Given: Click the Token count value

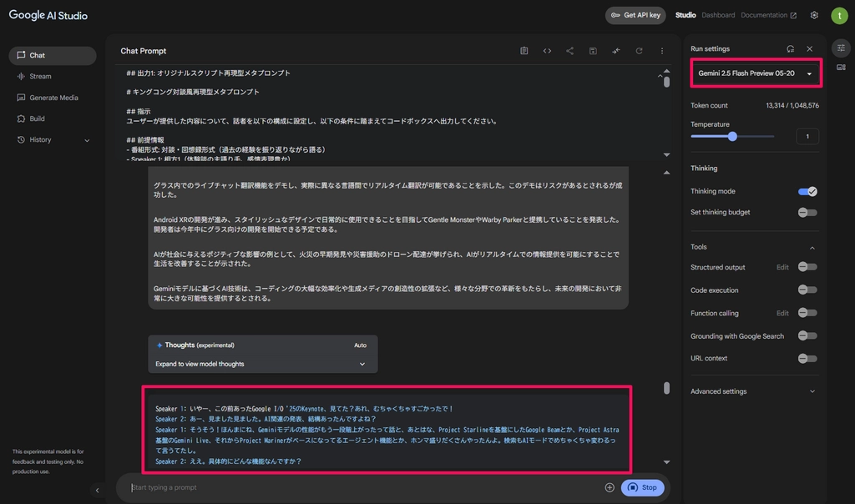Looking at the screenshot, I should click(792, 106).
